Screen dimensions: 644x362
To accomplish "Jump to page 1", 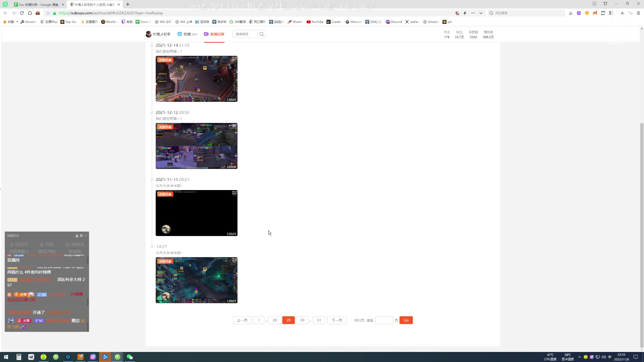I will 259,320.
